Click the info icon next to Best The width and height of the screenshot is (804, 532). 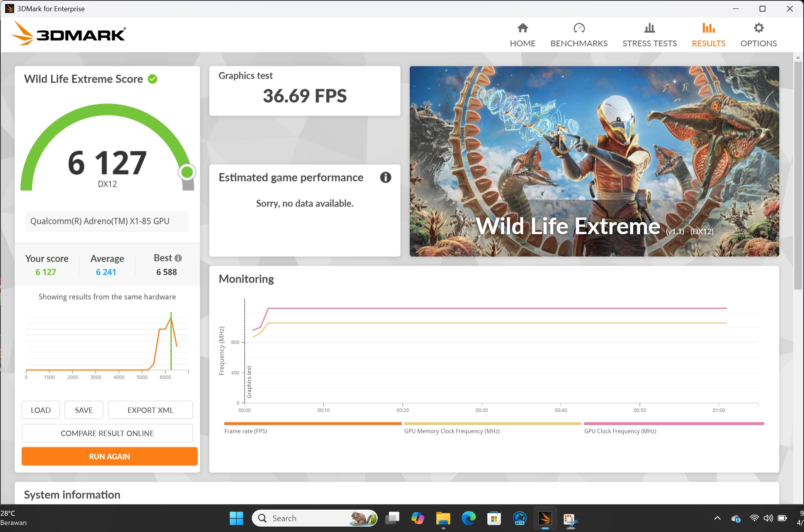tap(178, 258)
